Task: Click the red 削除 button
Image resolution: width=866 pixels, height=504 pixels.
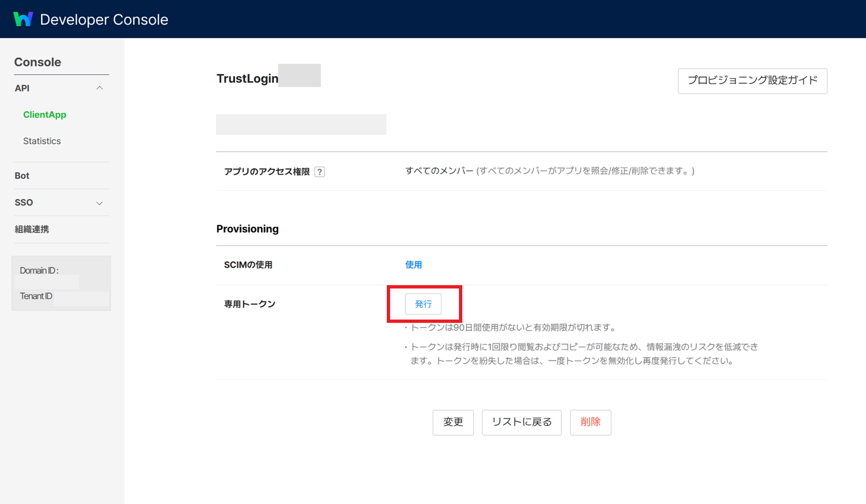Action: point(590,422)
